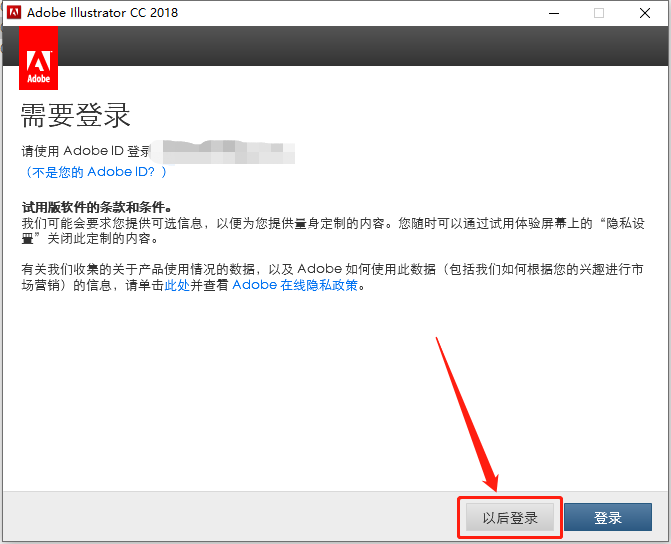
Task: Click the Adobe Illustrator CC 2018 title text
Action: tap(102, 13)
